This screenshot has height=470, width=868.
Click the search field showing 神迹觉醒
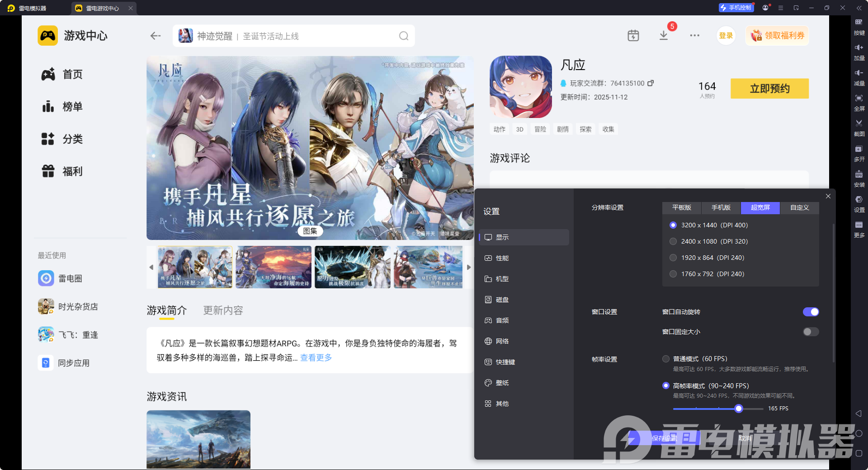pos(293,36)
